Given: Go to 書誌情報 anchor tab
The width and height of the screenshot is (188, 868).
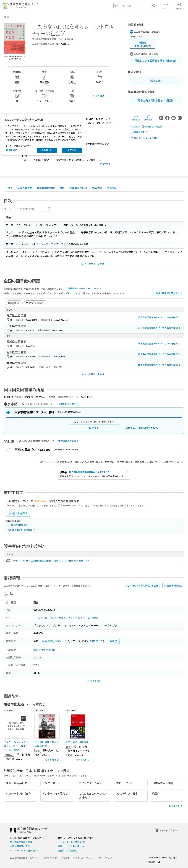Looking at the screenshot, I should [97, 188].
